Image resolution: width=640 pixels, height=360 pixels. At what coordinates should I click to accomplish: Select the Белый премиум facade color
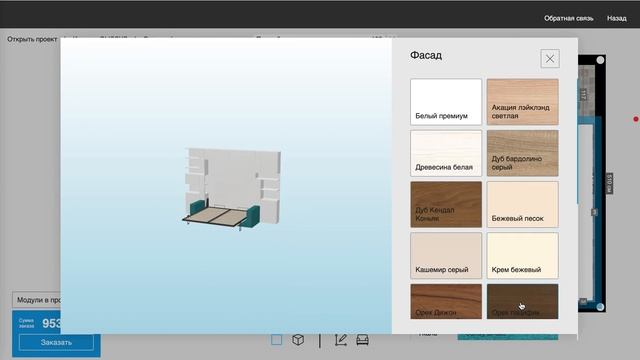446,102
